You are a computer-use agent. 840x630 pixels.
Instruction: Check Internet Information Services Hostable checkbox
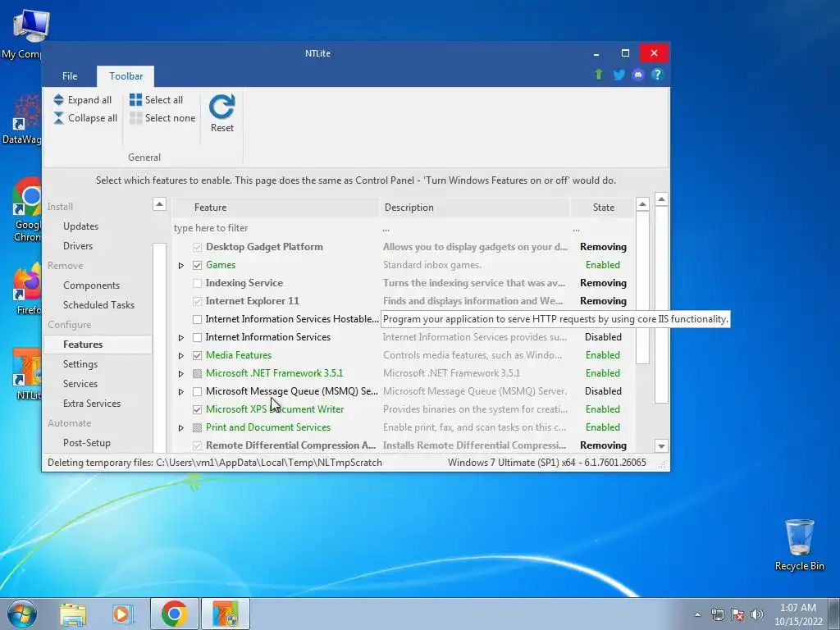(197, 319)
